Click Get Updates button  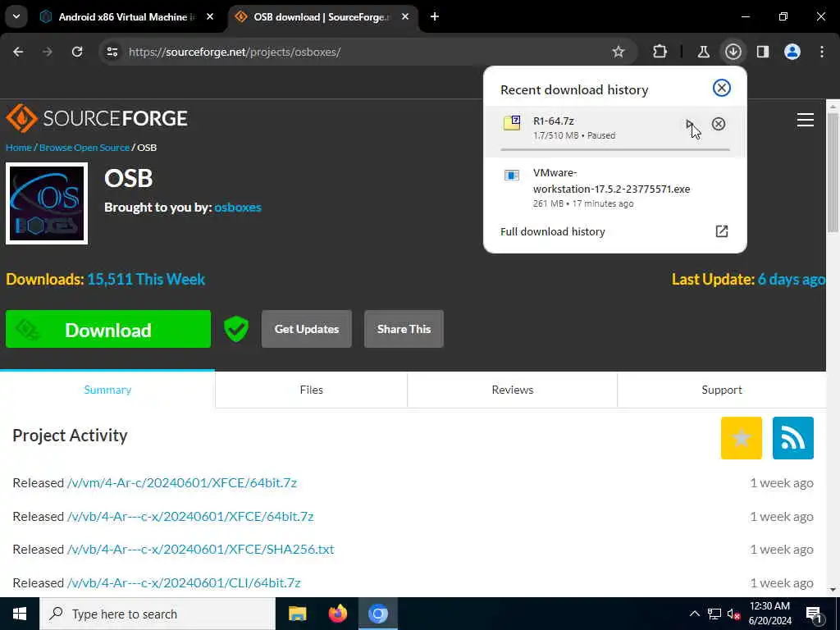pos(307,329)
